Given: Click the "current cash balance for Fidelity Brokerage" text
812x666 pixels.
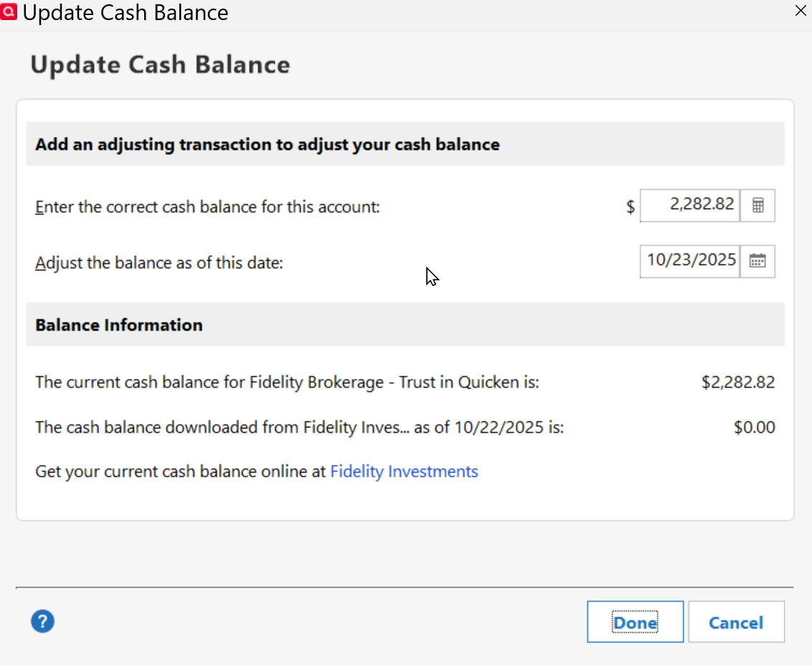Looking at the screenshot, I should [x=287, y=382].
